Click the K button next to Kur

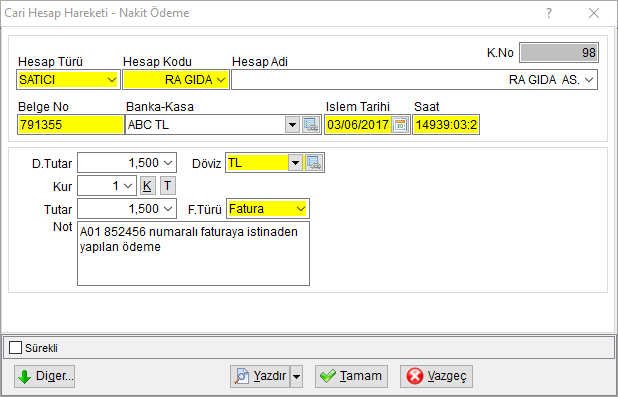[x=147, y=186]
